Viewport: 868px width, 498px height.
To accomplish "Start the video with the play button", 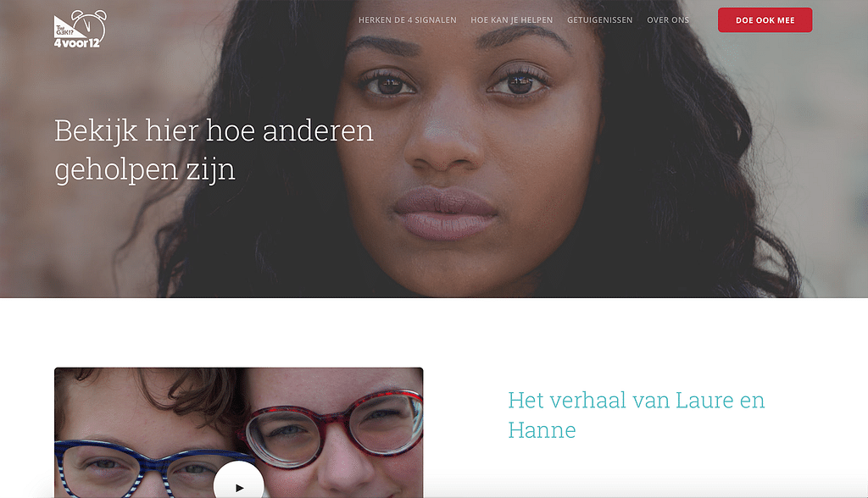I will 239,480.
